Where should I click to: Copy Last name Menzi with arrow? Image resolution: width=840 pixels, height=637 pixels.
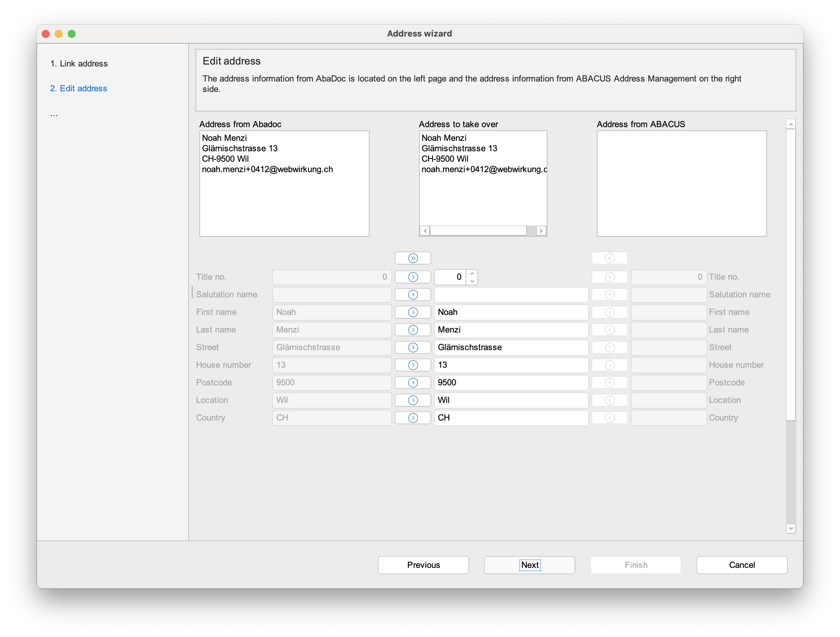[413, 330]
